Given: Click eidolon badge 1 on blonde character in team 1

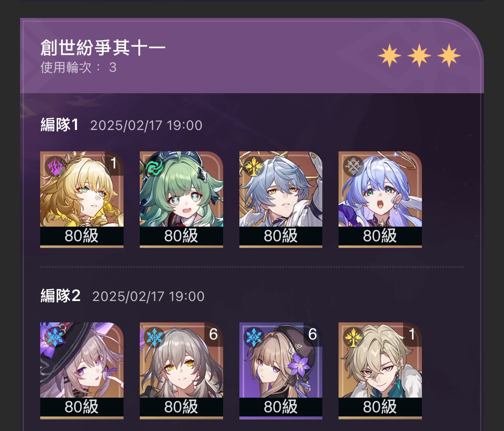Looking at the screenshot, I should [x=114, y=163].
